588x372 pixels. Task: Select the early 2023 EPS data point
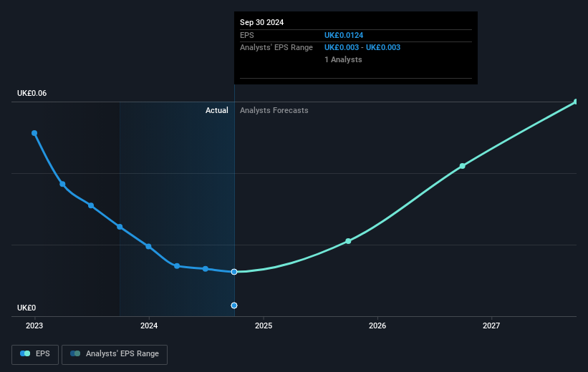pyautogui.click(x=34, y=133)
